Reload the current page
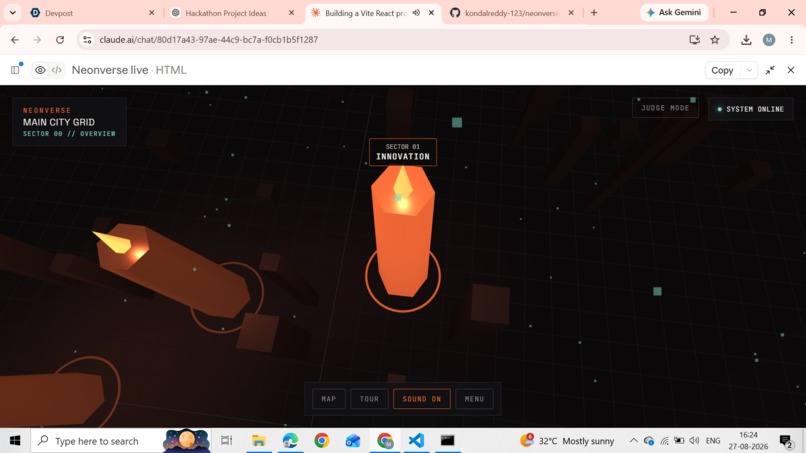This screenshot has height=453, width=806. pyautogui.click(x=60, y=40)
